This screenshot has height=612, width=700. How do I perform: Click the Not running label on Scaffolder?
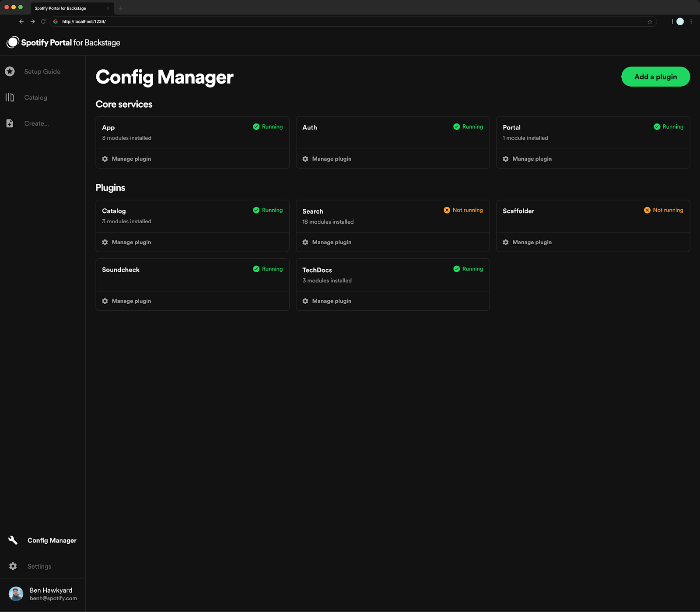coord(668,210)
